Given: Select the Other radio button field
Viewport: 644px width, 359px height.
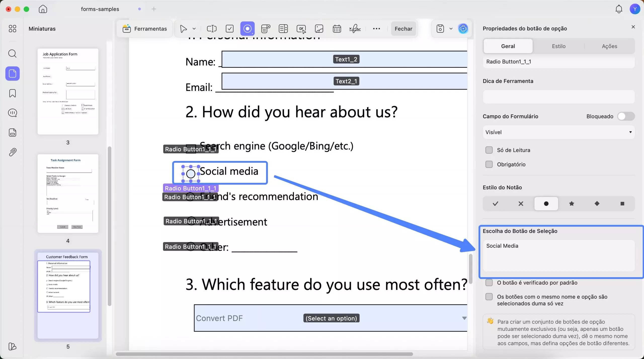Looking at the screenshot, I should 191,246.
